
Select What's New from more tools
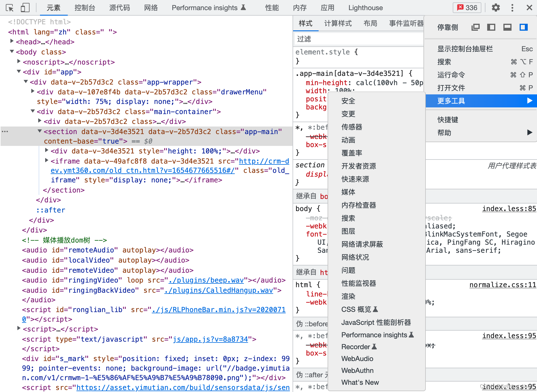377,382
